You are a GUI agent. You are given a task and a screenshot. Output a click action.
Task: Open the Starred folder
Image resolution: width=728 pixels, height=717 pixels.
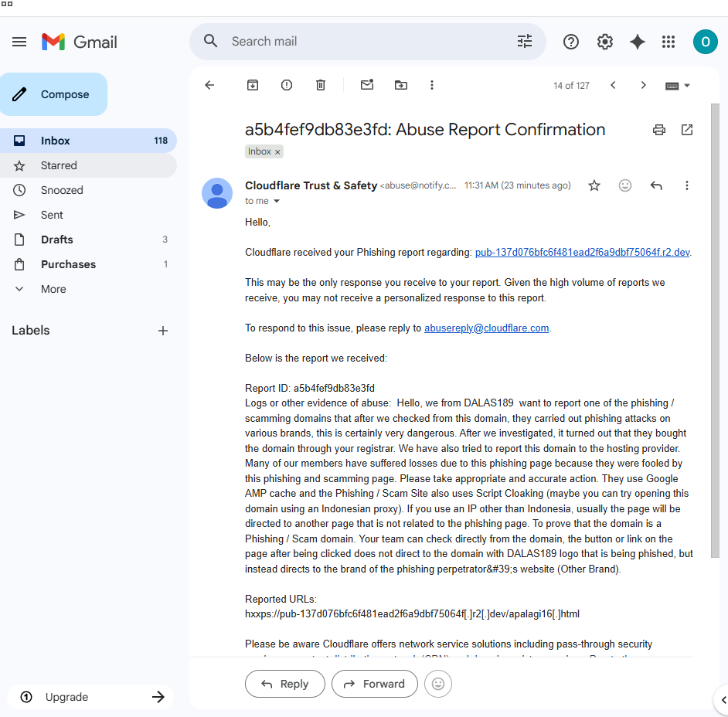(x=88, y=165)
